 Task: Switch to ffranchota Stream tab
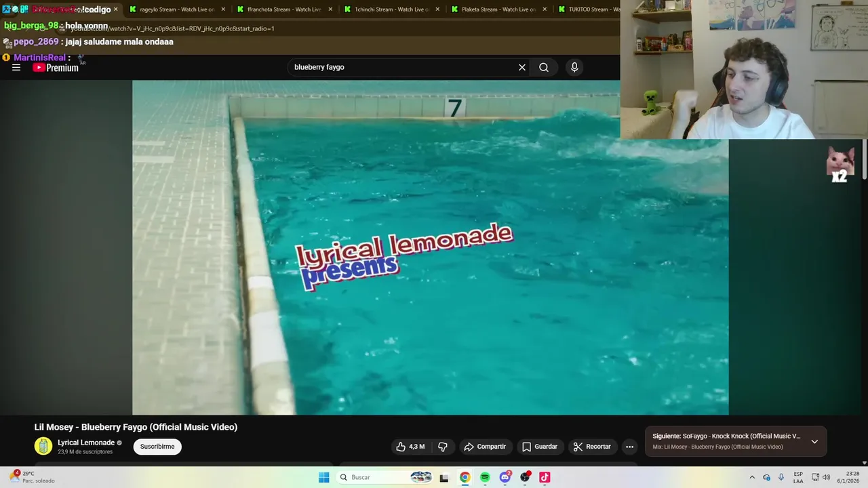(x=283, y=9)
